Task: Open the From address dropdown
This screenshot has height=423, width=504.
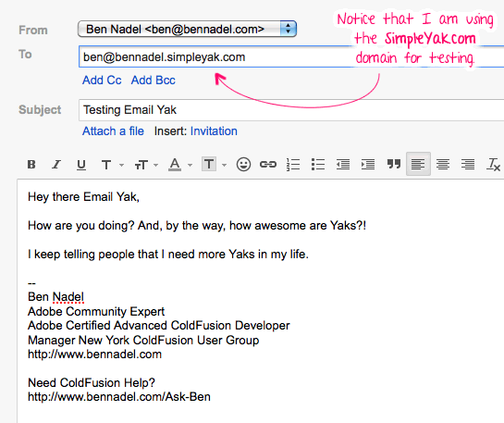Action: point(187,29)
